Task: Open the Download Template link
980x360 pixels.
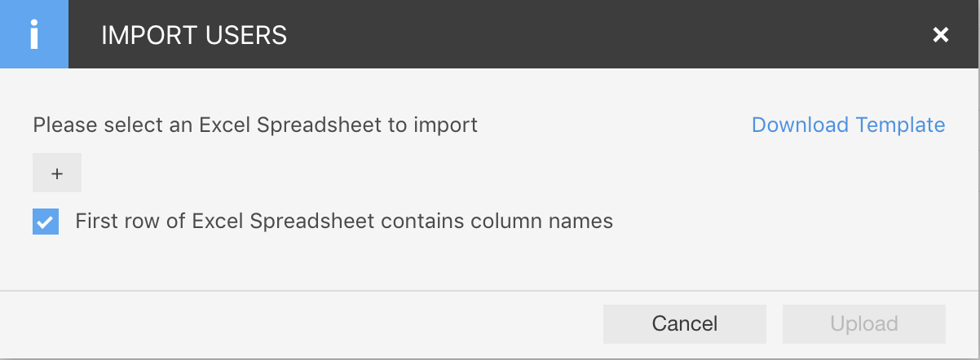Action: tap(848, 125)
